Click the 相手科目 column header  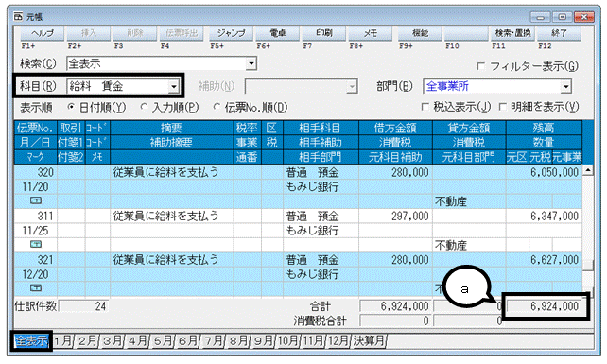pos(321,128)
